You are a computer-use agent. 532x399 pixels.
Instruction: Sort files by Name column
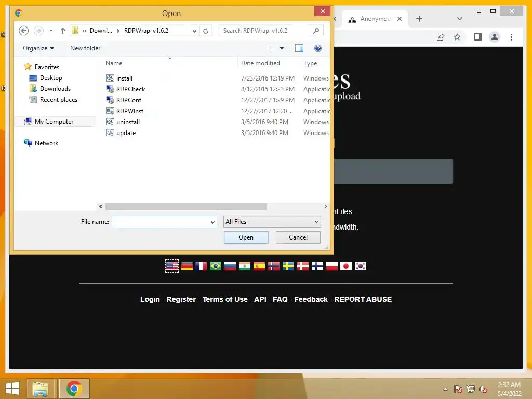point(114,63)
